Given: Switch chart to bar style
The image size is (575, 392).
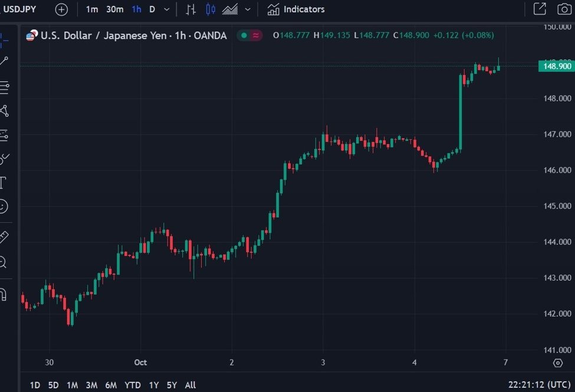Looking at the screenshot, I should point(190,9).
